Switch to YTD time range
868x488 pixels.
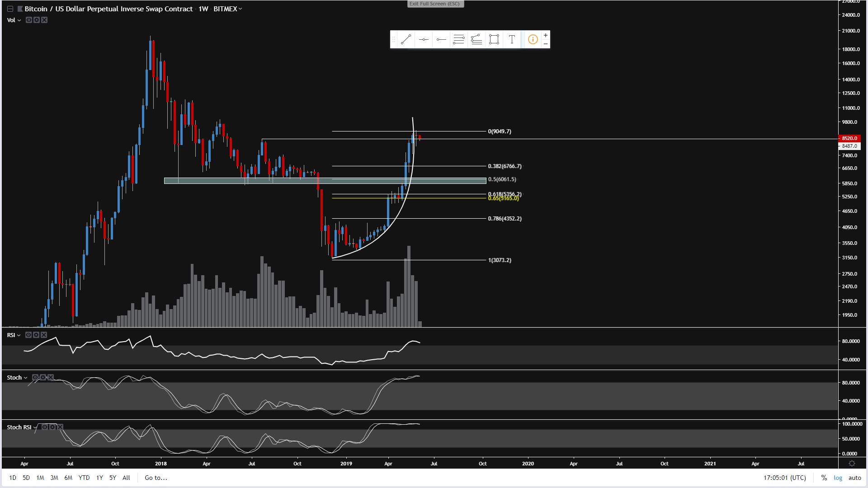84,478
